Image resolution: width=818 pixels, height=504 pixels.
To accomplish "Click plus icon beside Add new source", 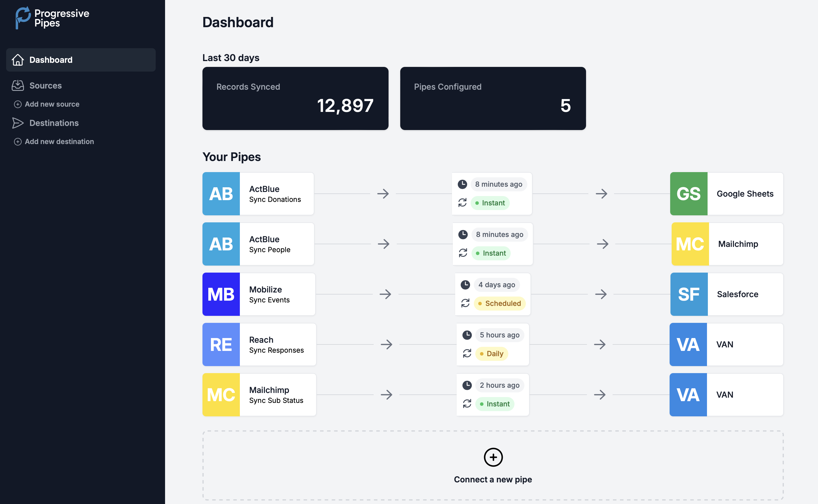I will coord(18,104).
